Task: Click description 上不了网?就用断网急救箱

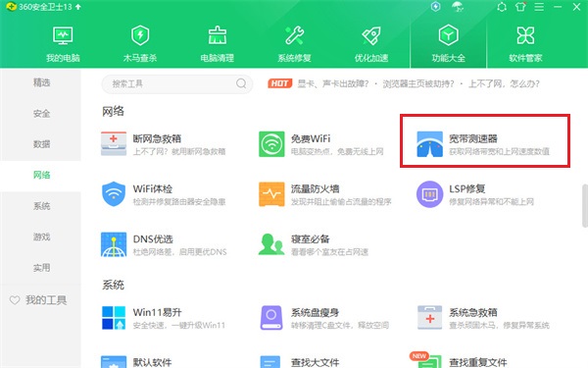Action: pyautogui.click(x=179, y=151)
